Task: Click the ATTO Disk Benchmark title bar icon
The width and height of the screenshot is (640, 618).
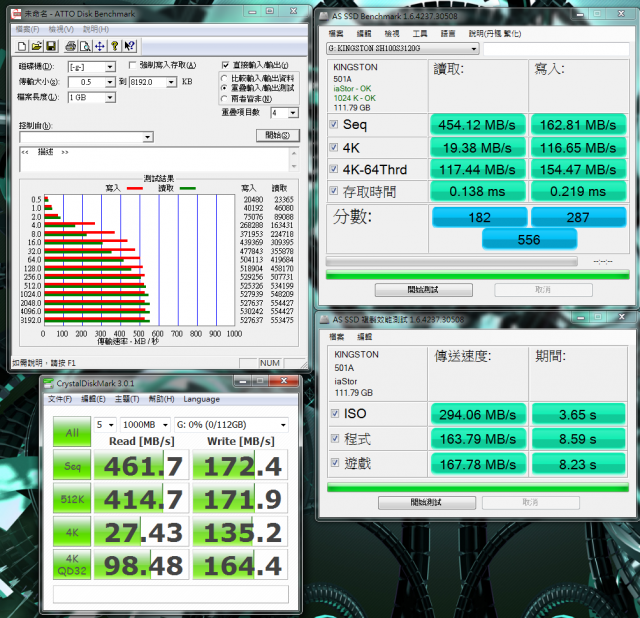Action: pos(16,13)
